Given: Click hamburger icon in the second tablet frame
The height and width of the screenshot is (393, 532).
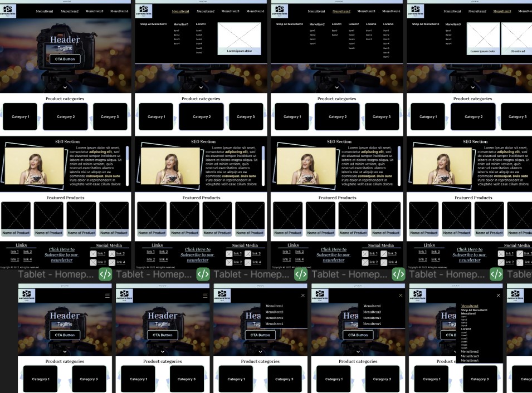Looking at the screenshot, I should pos(205,296).
